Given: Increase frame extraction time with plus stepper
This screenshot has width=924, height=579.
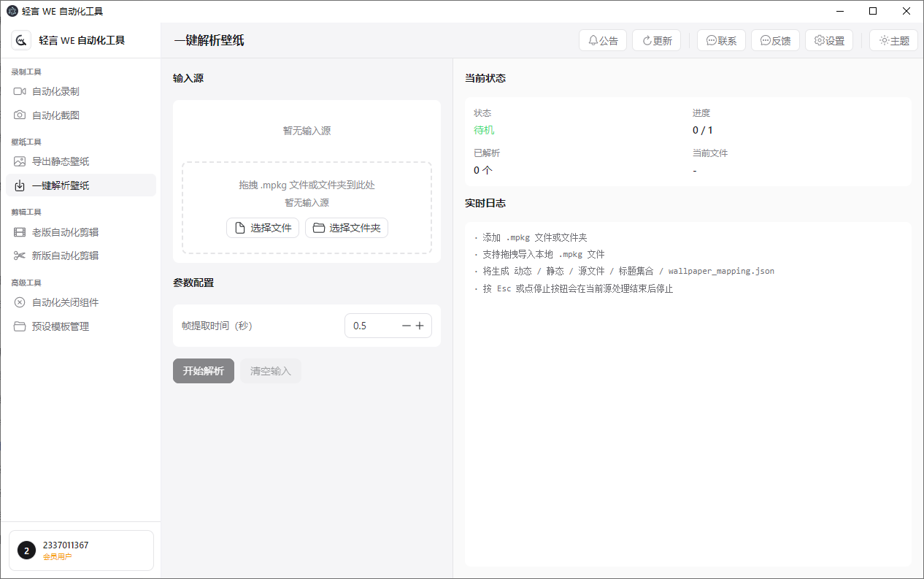Looking at the screenshot, I should coord(421,326).
